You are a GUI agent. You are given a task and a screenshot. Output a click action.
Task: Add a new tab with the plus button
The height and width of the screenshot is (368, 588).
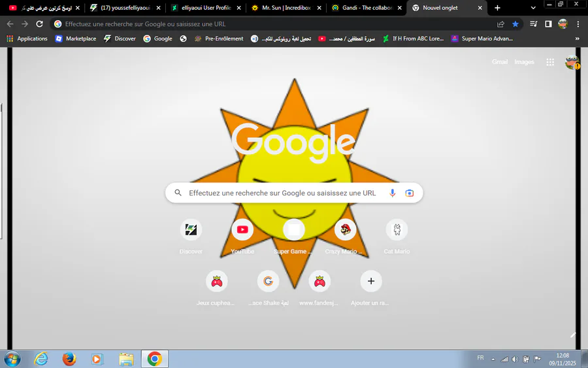click(498, 8)
